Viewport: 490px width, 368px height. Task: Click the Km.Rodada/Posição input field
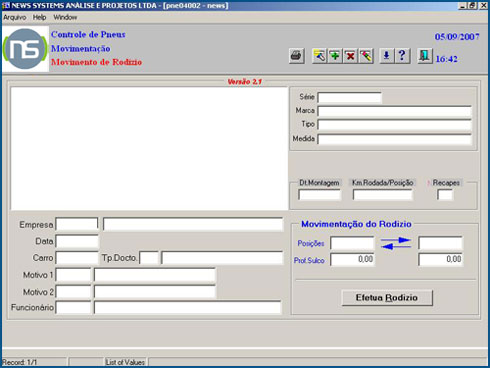[x=382, y=195]
